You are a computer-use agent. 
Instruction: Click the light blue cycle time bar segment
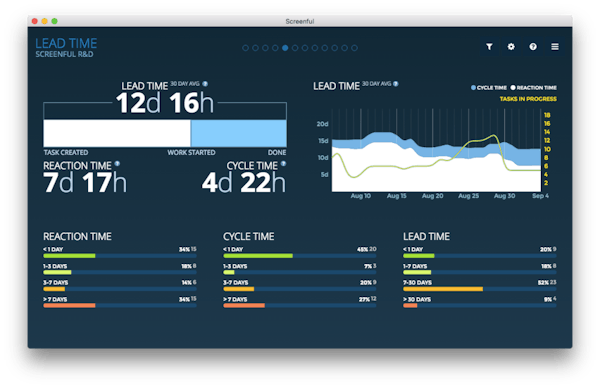(x=238, y=133)
